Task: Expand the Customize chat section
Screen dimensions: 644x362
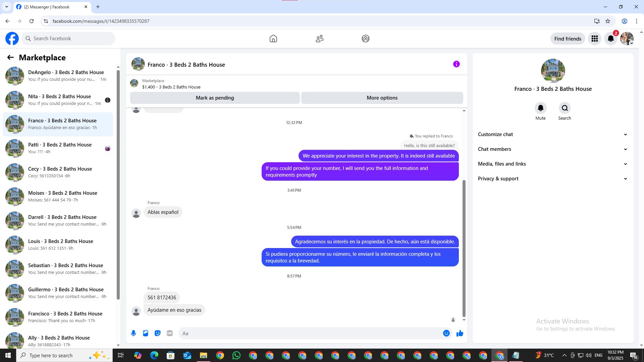Action: click(553, 134)
